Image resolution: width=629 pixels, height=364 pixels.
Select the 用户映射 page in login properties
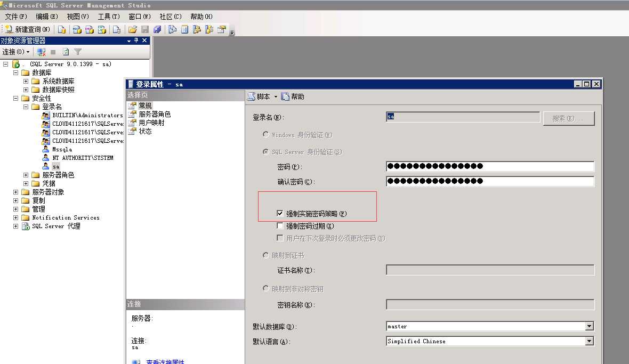(x=151, y=123)
